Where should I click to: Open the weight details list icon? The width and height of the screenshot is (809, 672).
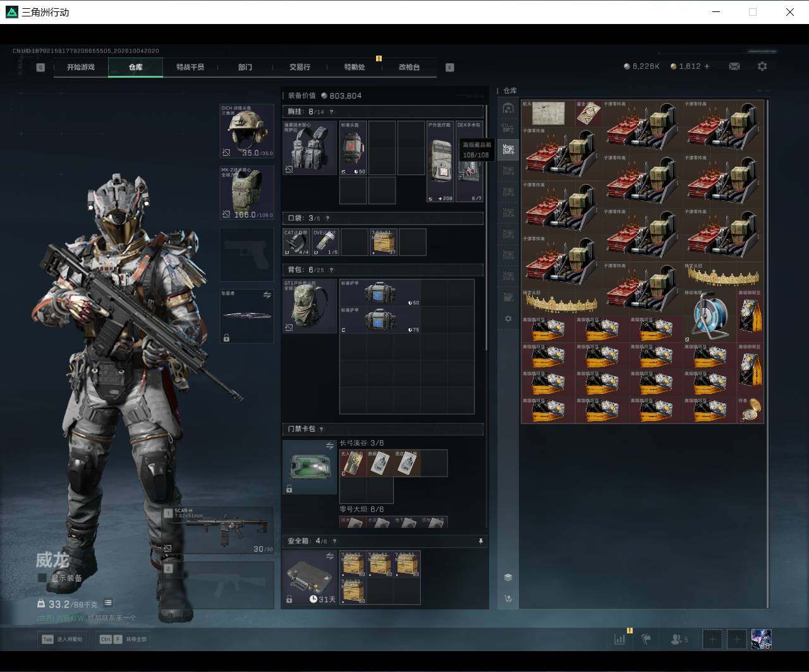(108, 603)
